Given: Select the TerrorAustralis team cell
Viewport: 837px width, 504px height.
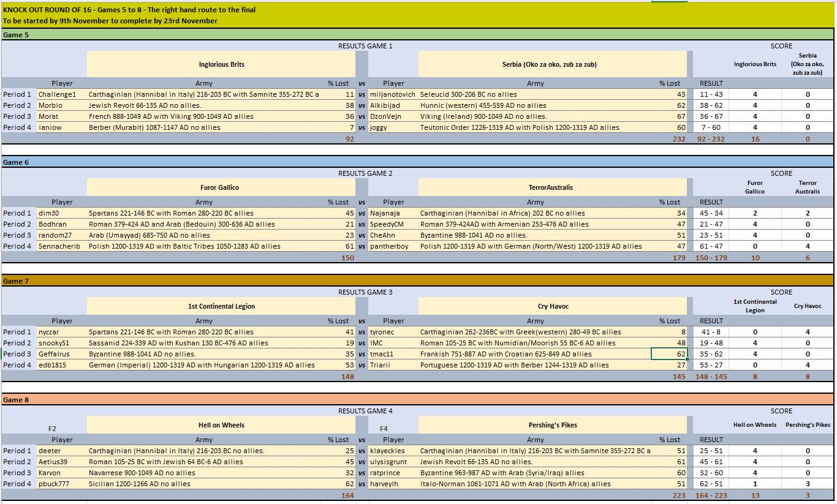Looking at the screenshot, I should coord(553,187).
